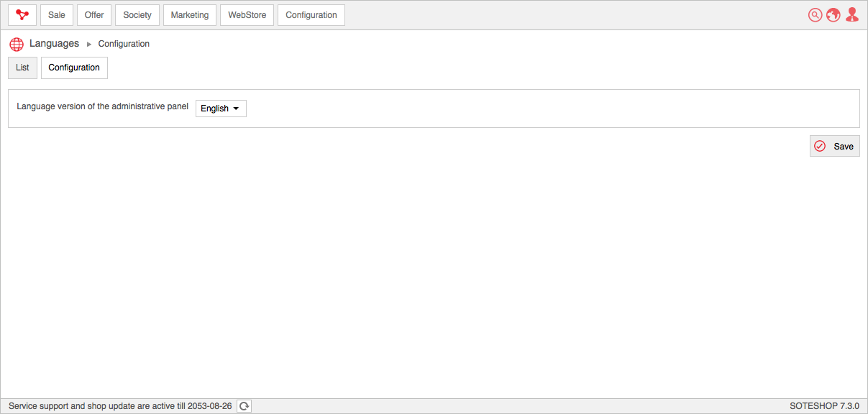Click the service support expiry text
This screenshot has width=868, height=414.
click(x=120, y=406)
